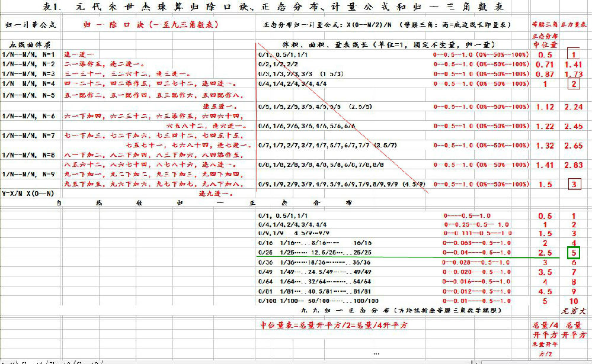Click the horizontal scrollbar right arrow

click(x=588, y=362)
